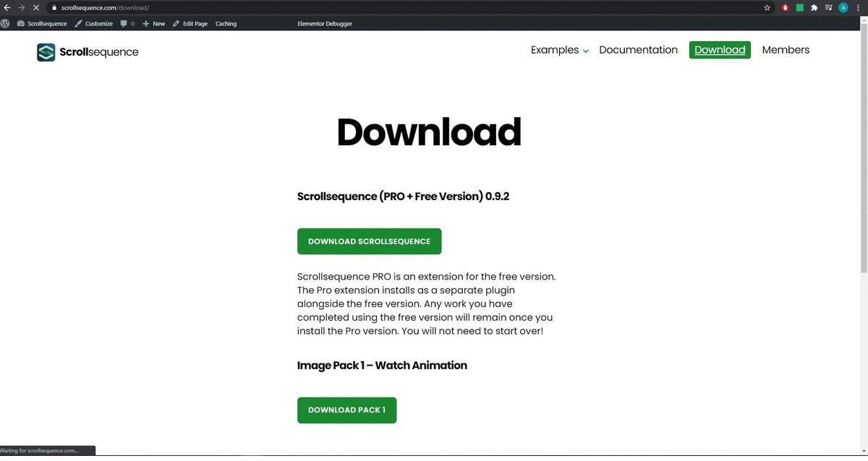Open Scrollsequence dashboard in admin bar
Viewport: 868px width, 461px height.
click(42, 23)
